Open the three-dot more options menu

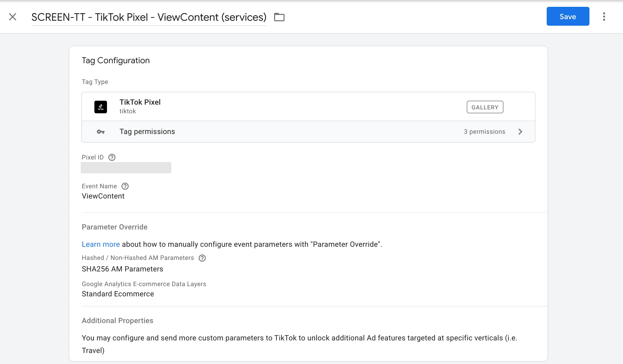(x=604, y=17)
